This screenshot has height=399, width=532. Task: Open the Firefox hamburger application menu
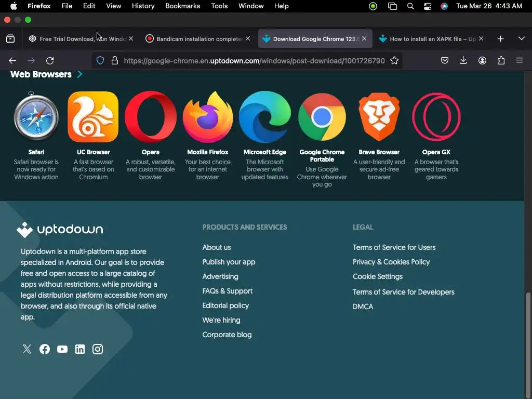(x=520, y=60)
